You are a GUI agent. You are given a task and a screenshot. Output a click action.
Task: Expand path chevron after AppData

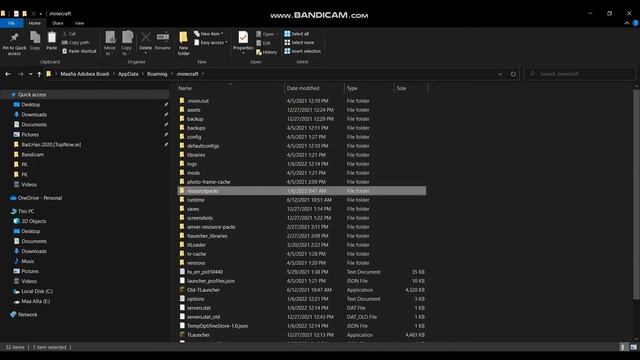pos(143,74)
